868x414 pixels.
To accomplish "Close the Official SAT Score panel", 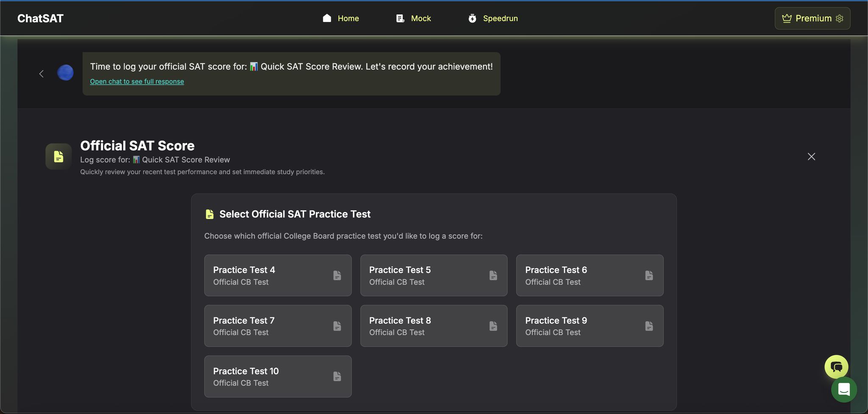I will (811, 156).
